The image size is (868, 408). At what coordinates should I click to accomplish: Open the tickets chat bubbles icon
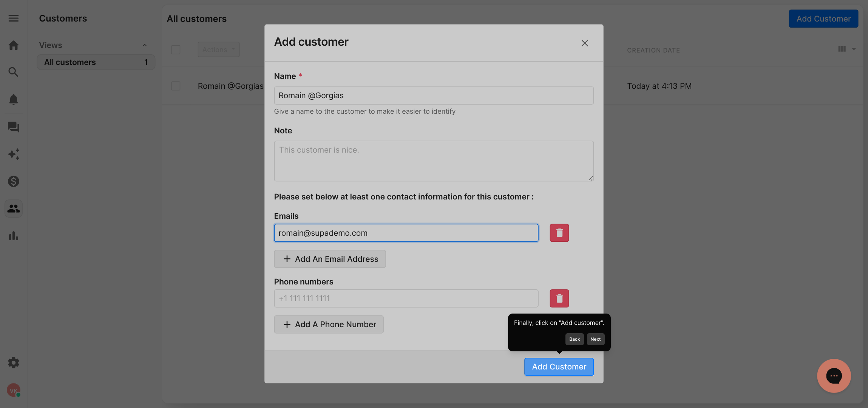(x=14, y=127)
